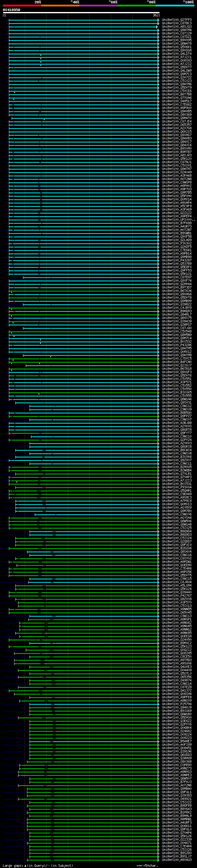Click the purple ~60% identity legend segment
This screenshot has height=868, width=197.
coord(98,6)
